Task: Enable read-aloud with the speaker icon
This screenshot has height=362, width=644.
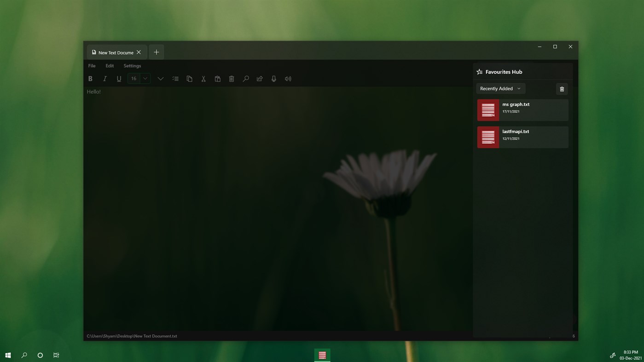Action: [288, 78]
